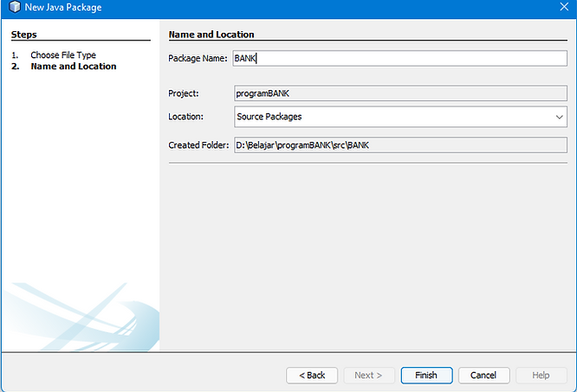Click the Project field showing programBANK

[400, 93]
